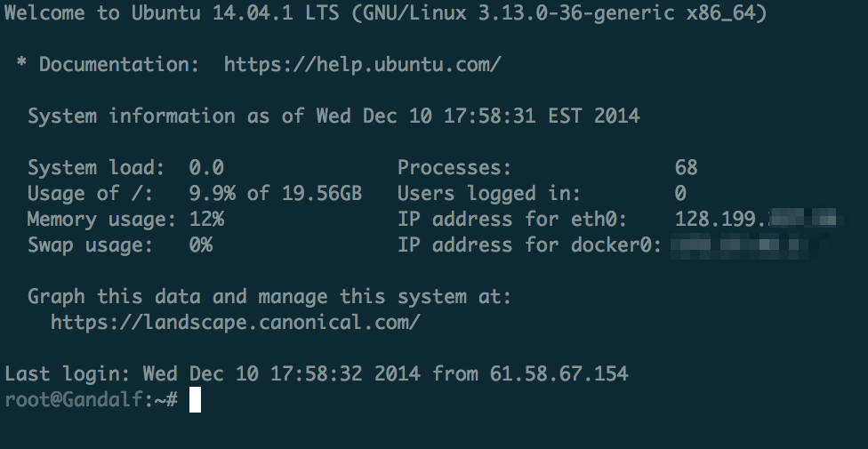Click the blurred docker0 IP address value
Screen dimensions: 868x449
pos(739,245)
